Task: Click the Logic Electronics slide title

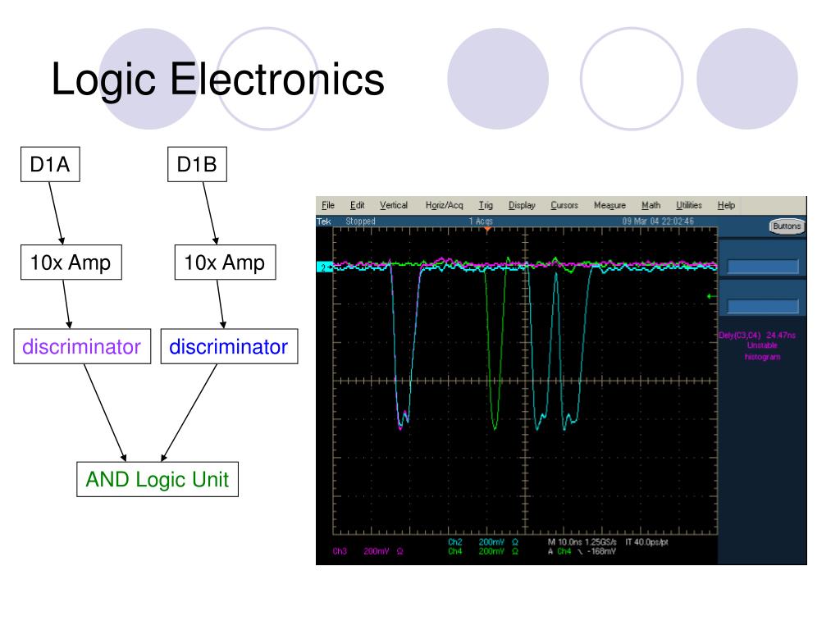Action: point(217,80)
